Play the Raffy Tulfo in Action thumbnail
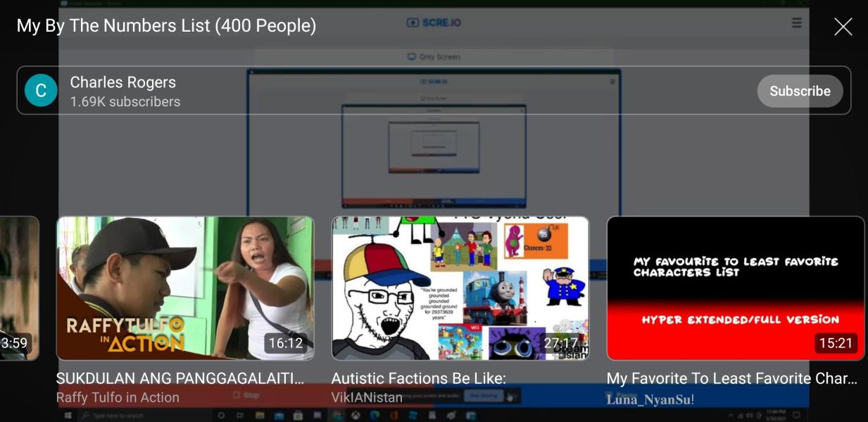The height and width of the screenshot is (422, 868). 185,288
